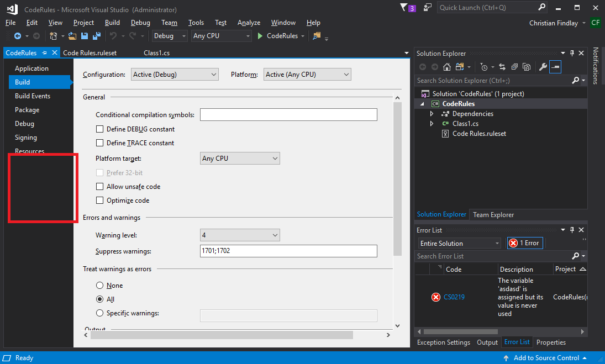Image resolution: width=605 pixels, height=364 pixels.
Task: Click the Christian Findlay account name
Action: [x=554, y=23]
